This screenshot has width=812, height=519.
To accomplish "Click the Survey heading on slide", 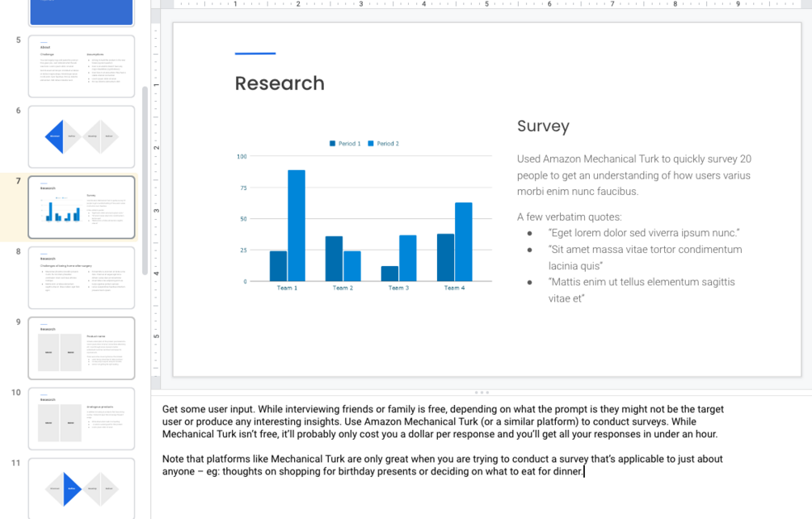I will coord(543,126).
